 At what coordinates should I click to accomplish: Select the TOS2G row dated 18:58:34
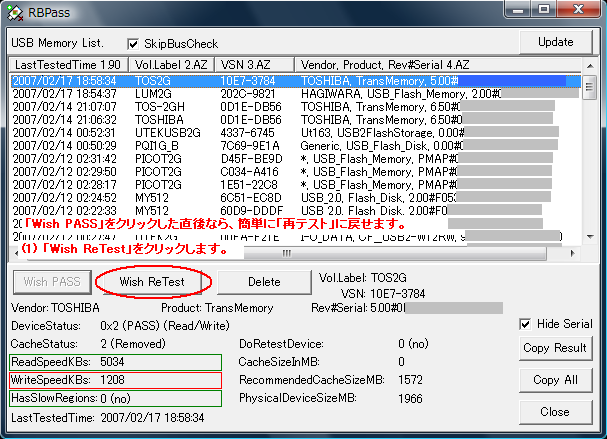[296, 81]
